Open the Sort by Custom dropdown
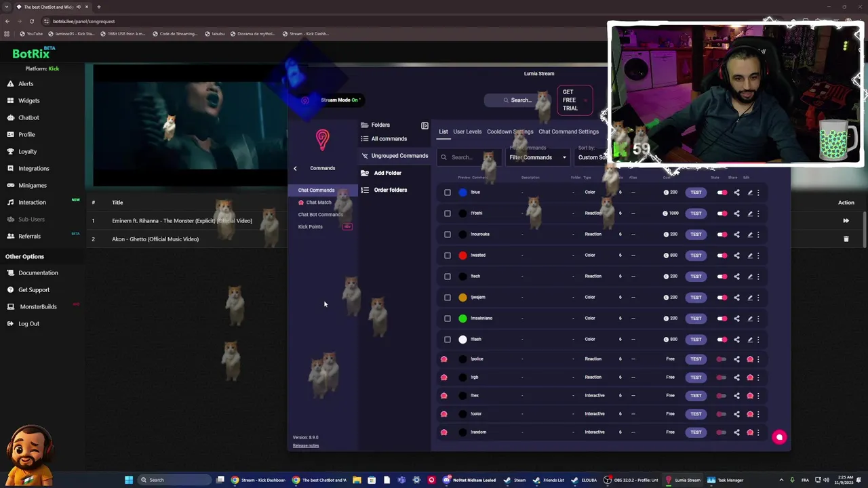Image resolution: width=868 pixels, height=488 pixels. [592, 157]
